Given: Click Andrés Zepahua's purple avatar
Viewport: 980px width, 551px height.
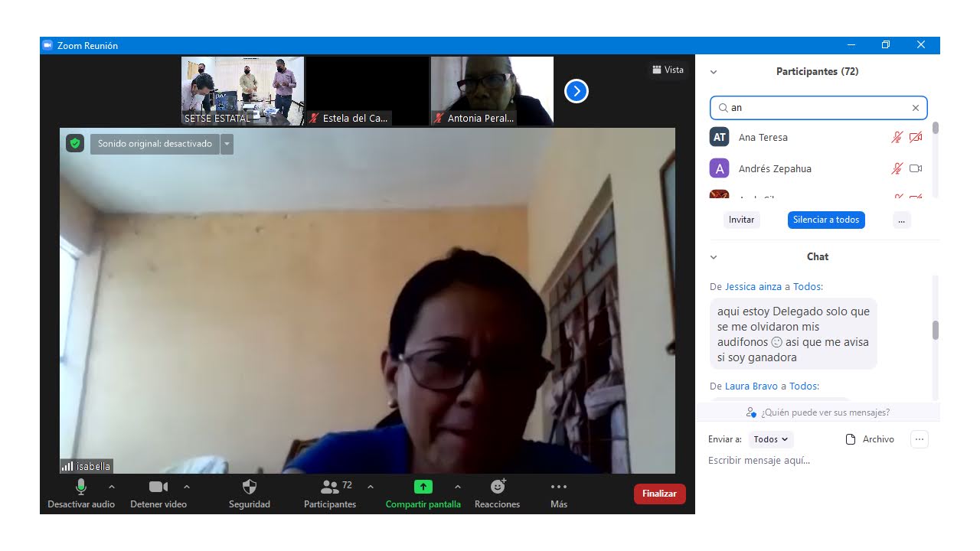Looking at the screenshot, I should click(x=719, y=168).
